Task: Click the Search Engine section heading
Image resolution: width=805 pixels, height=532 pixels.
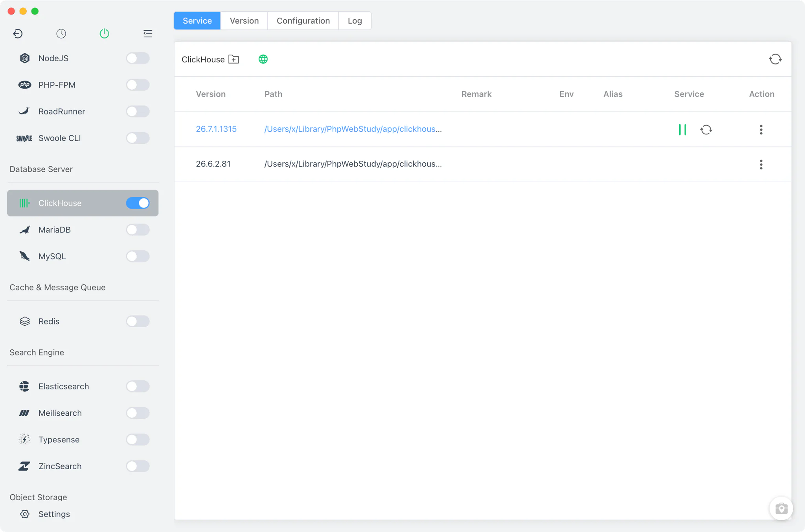Action: [x=37, y=352]
